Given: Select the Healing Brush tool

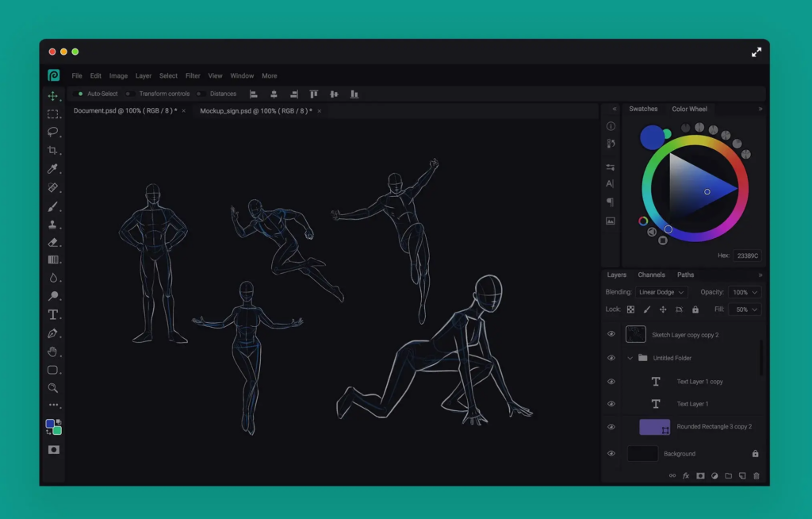Looking at the screenshot, I should coord(53,187).
